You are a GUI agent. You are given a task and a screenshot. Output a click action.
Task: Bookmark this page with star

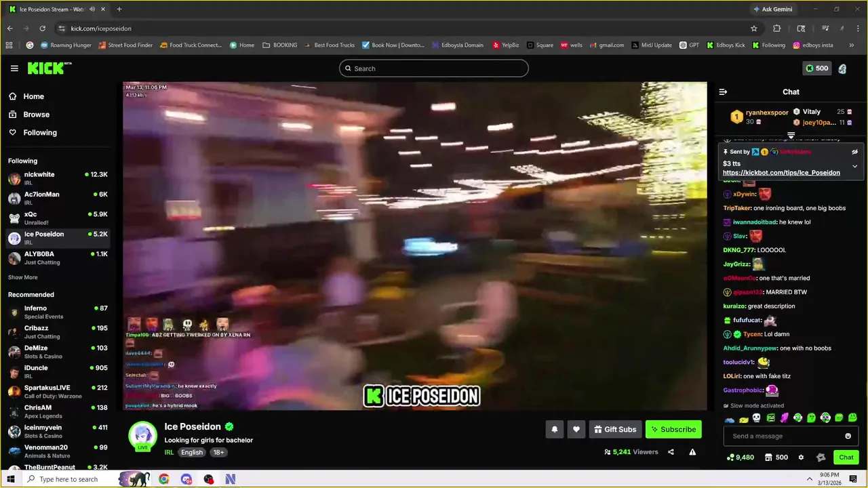coord(753,28)
